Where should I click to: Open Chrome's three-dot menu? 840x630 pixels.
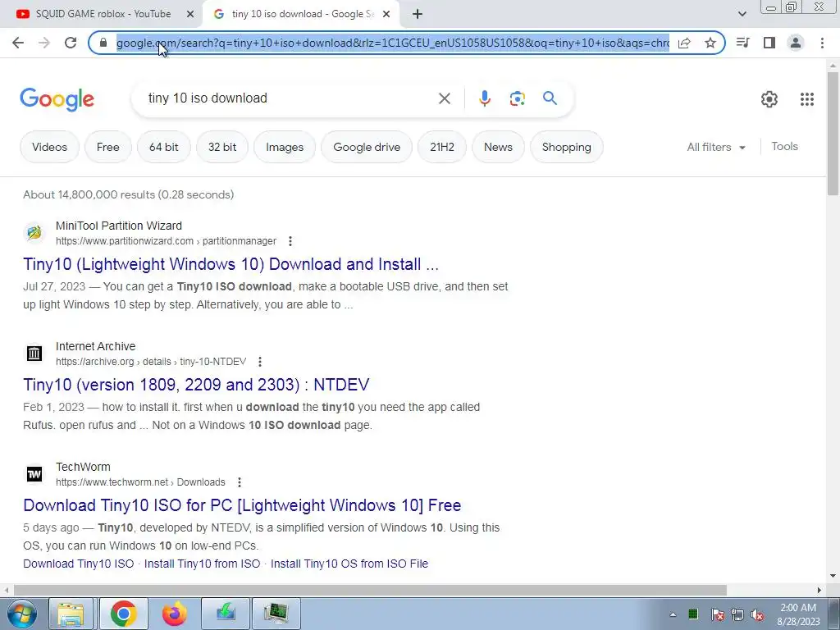822,43
